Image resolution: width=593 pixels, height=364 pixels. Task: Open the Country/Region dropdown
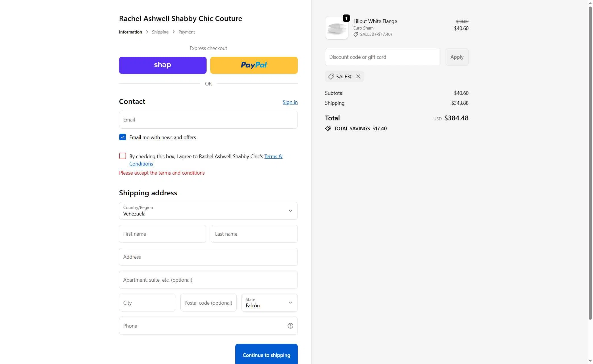[x=208, y=211]
